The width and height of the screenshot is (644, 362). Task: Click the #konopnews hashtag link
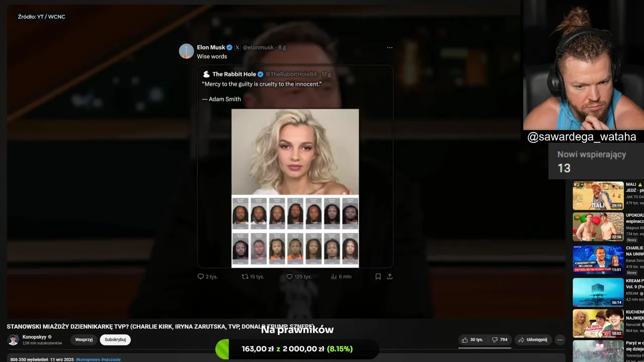tap(88, 359)
